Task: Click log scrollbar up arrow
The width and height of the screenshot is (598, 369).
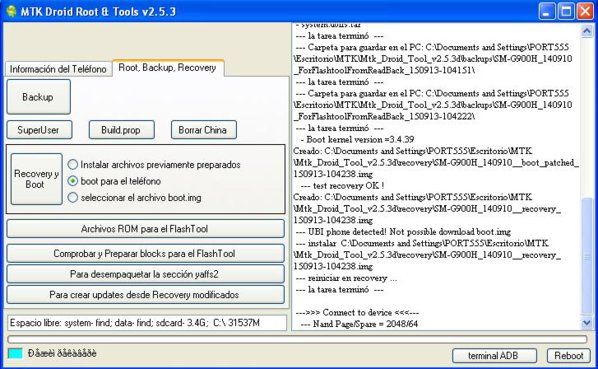Action: point(586,31)
